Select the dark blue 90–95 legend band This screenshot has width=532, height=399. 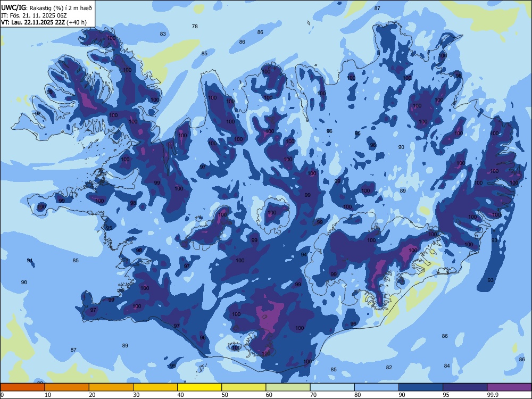pyautogui.click(x=421, y=387)
